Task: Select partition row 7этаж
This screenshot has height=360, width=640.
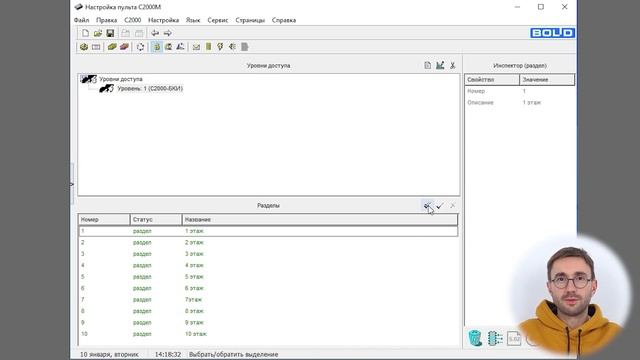Action: click(x=268, y=300)
